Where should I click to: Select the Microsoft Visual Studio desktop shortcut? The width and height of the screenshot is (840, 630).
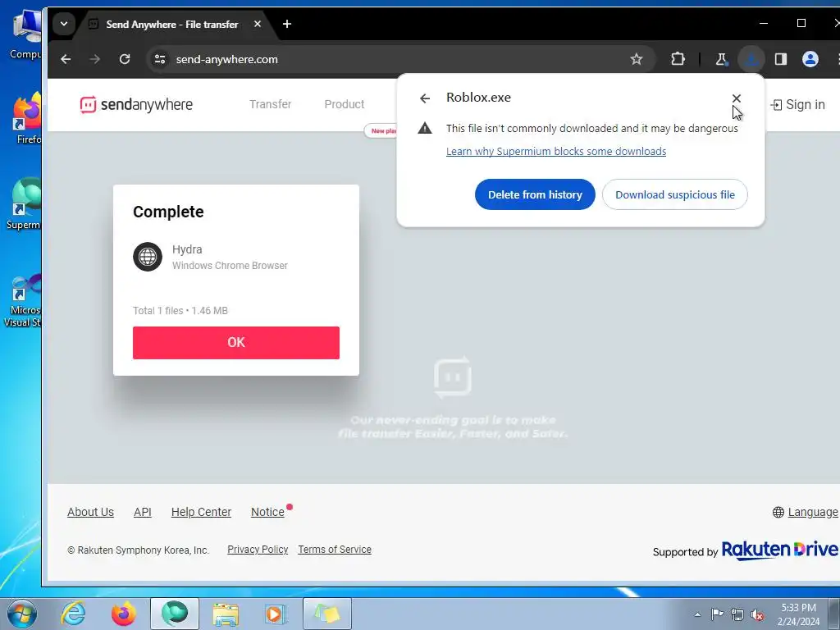[22, 300]
